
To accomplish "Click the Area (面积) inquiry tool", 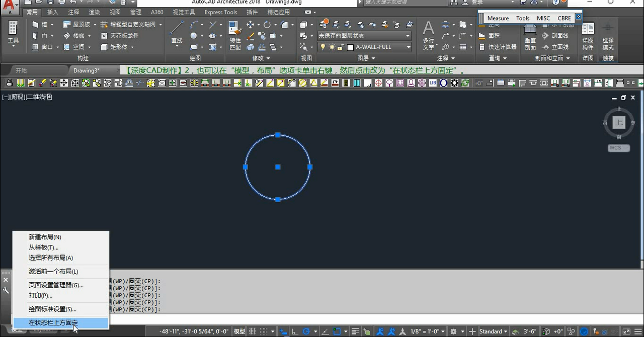I will click(x=489, y=36).
